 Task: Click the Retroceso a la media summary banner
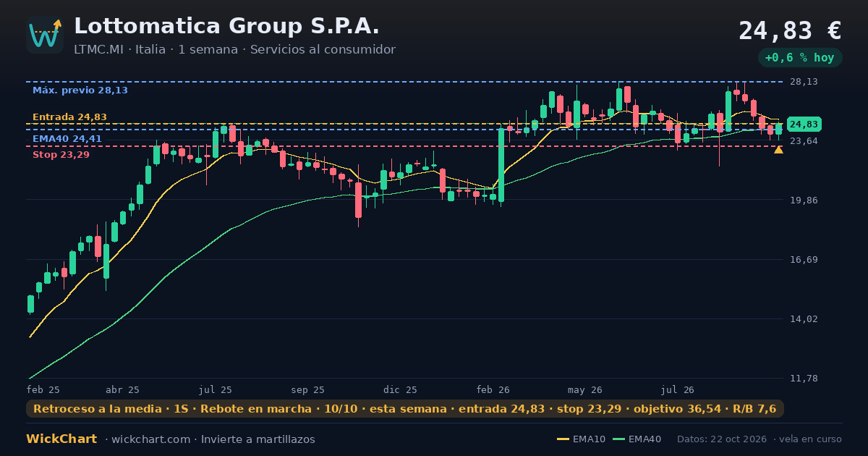(405, 409)
